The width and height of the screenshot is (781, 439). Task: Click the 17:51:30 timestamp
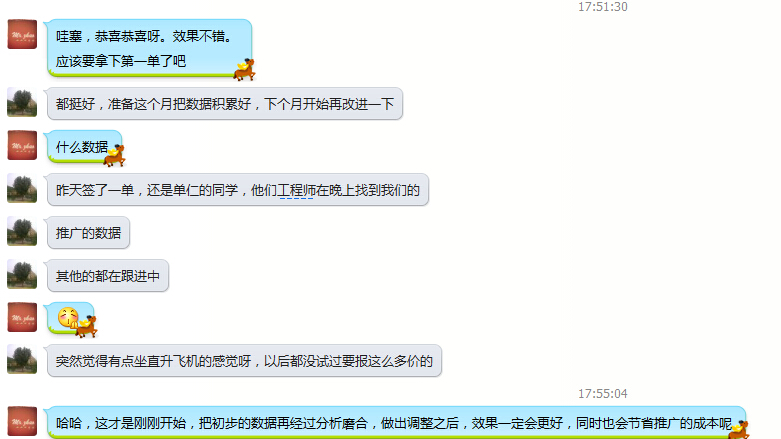(603, 6)
